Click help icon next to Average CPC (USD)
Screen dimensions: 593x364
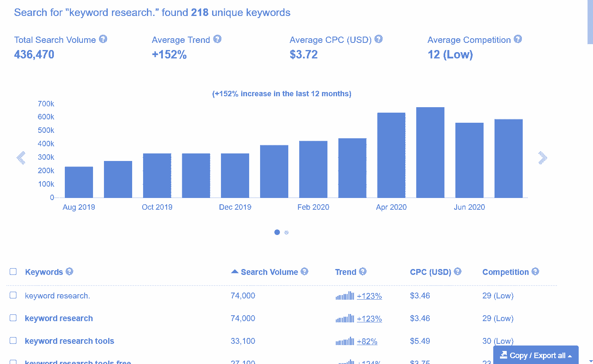(x=378, y=39)
